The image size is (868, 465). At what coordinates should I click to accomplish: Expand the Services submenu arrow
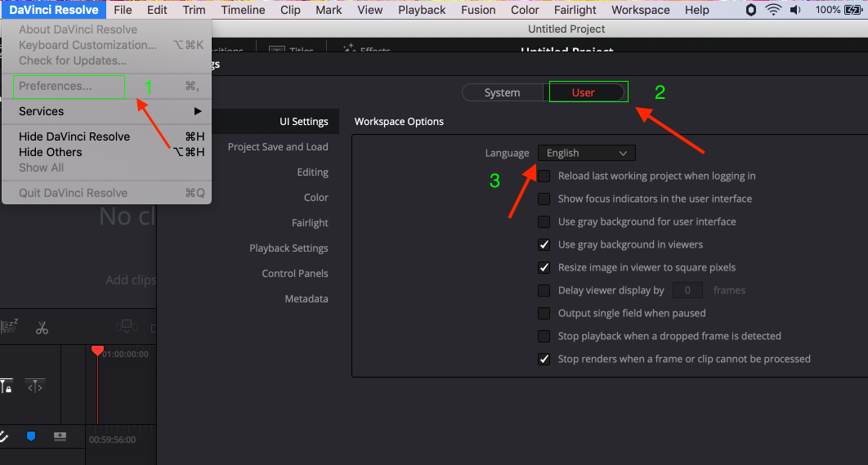coord(197,111)
